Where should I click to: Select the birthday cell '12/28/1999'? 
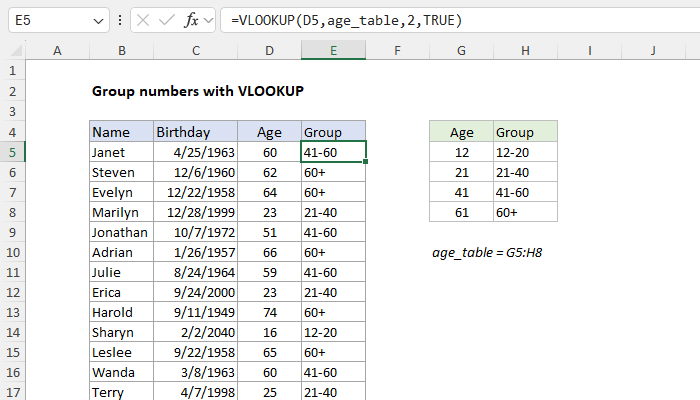[196, 212]
